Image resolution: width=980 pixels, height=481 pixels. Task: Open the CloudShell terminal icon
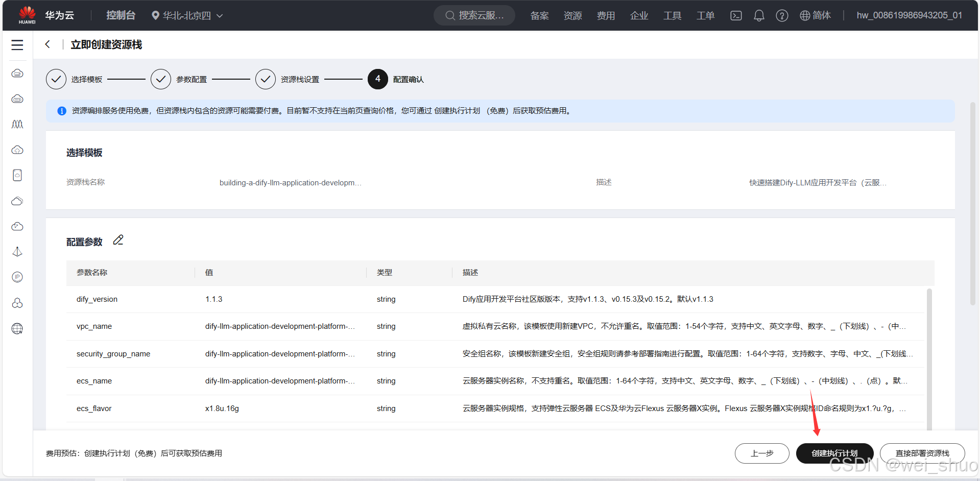(736, 15)
